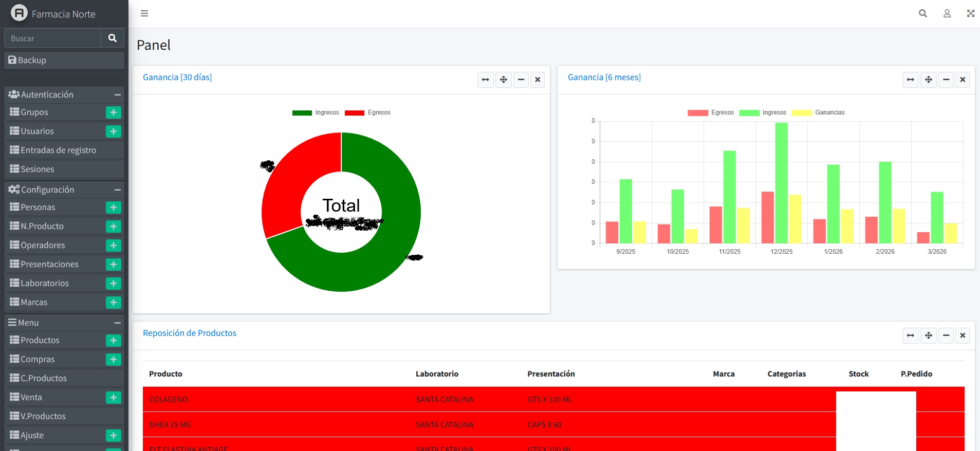Go to the Laboratorios menu item

coord(45,284)
